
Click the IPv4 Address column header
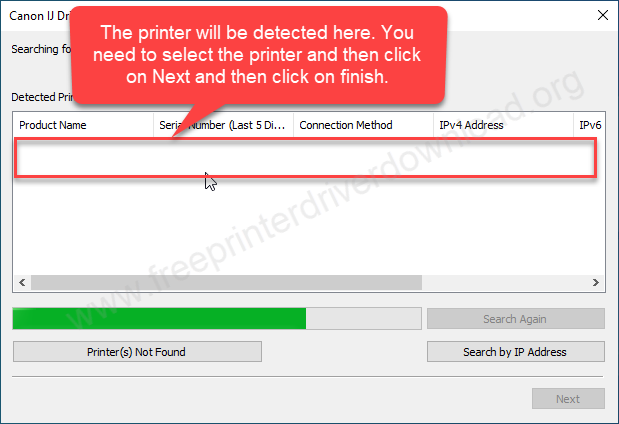(x=503, y=125)
